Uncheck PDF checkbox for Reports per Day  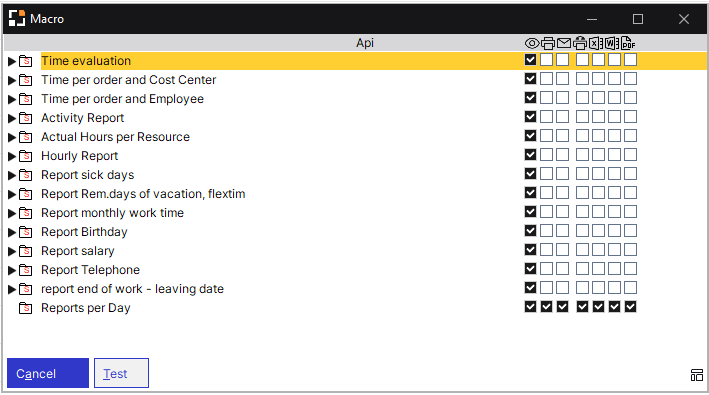(630, 307)
